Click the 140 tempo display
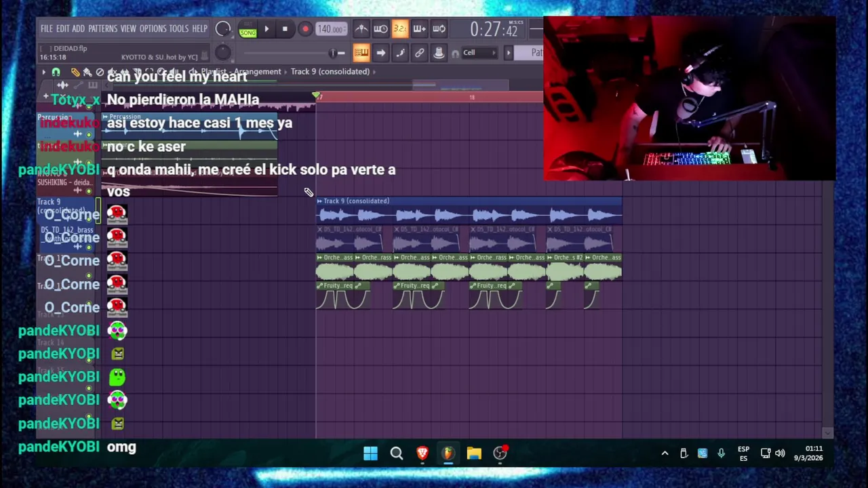Viewport: 868px width, 488px height. [331, 29]
